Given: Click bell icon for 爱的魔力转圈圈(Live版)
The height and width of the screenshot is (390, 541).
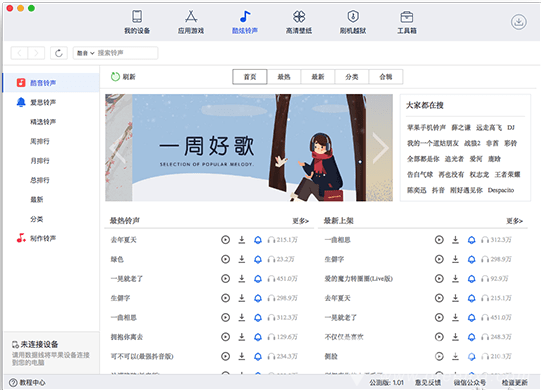Looking at the screenshot, I should tap(472, 279).
